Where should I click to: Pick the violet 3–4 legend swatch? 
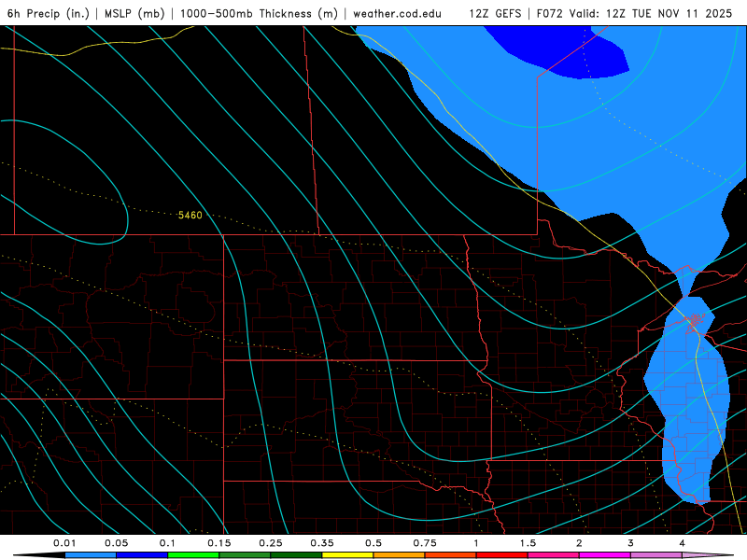coord(656,555)
